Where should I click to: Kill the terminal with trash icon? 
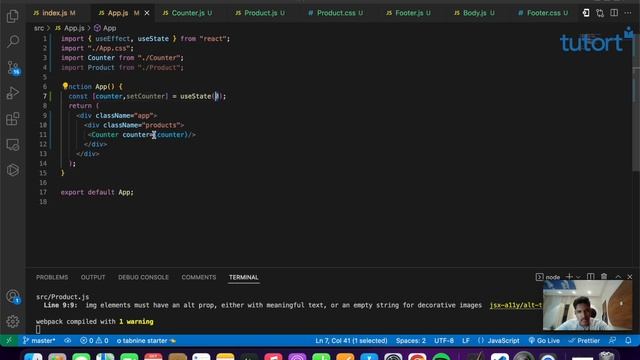point(604,277)
